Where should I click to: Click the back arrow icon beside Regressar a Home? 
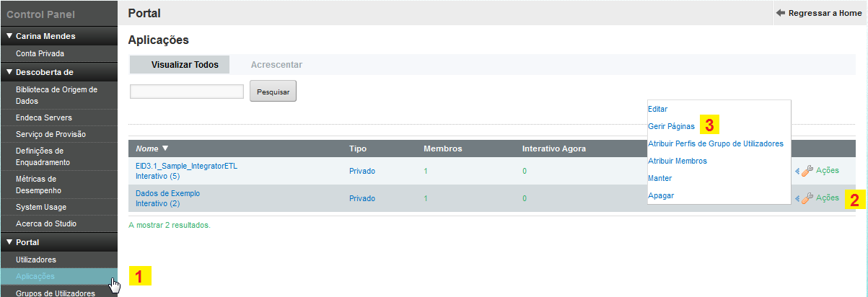pos(781,13)
